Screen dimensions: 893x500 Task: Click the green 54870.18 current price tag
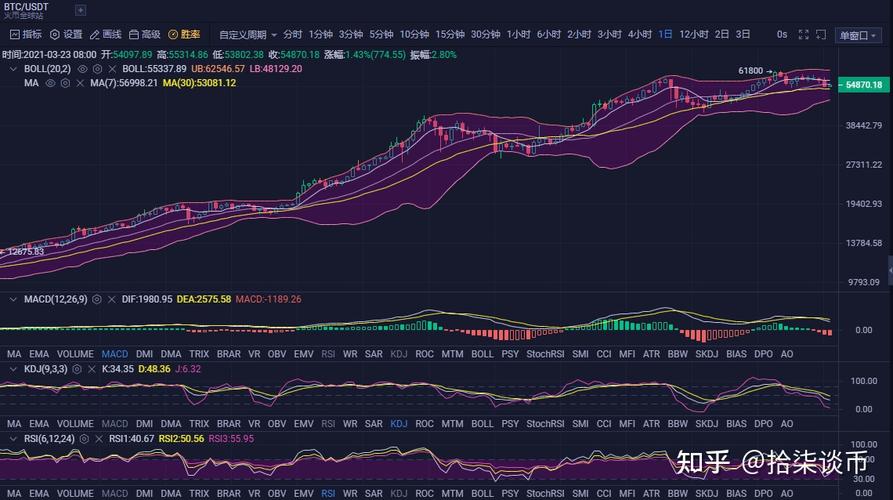[864, 85]
